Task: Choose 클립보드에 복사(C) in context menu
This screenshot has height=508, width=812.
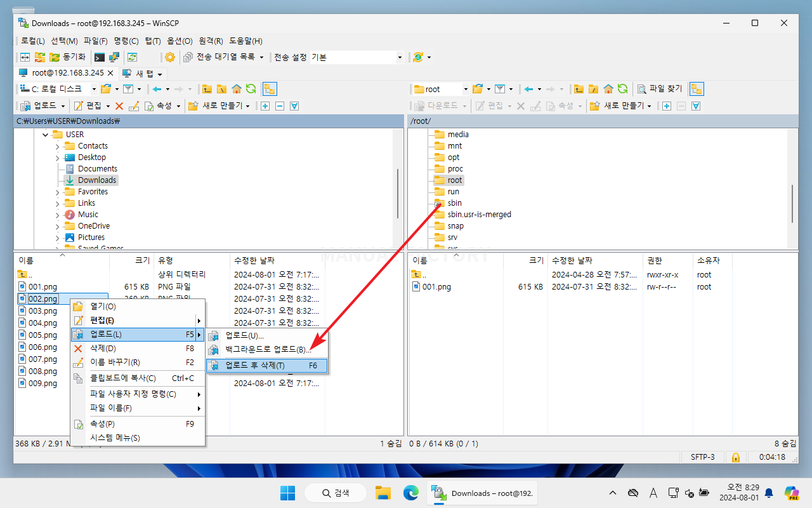Action: (138, 378)
